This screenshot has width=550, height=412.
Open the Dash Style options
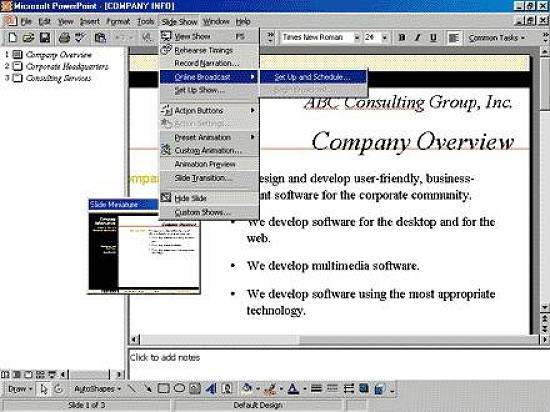tap(332, 389)
